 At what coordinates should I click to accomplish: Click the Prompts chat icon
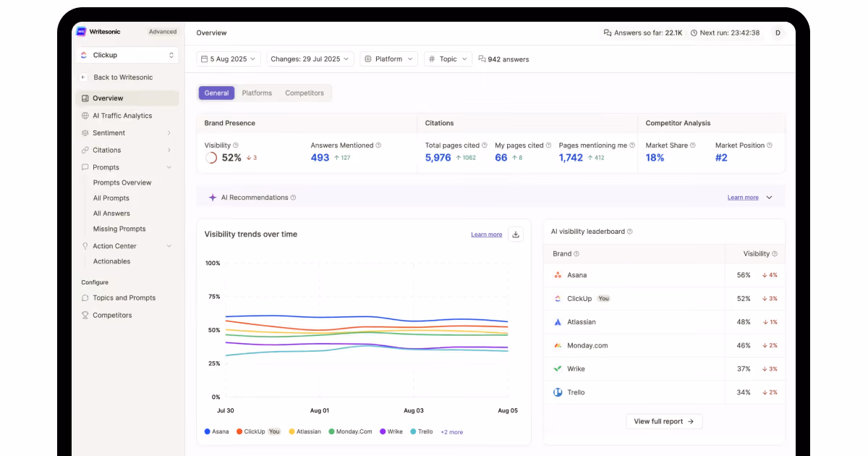85,167
